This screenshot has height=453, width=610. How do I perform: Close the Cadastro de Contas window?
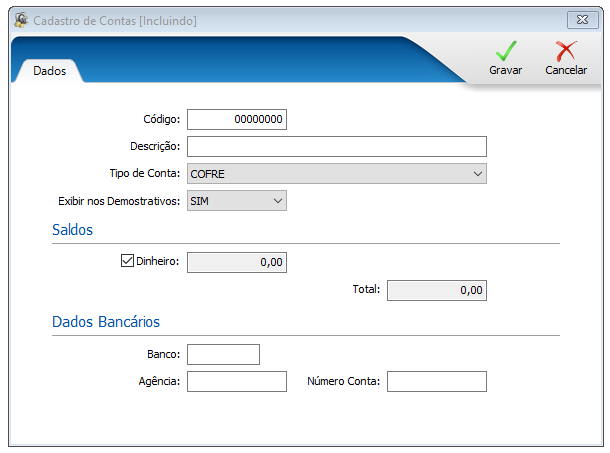click(581, 19)
